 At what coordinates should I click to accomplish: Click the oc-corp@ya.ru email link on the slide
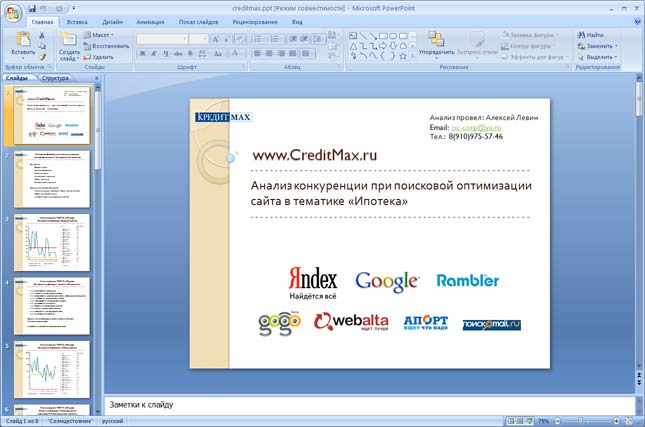point(476,128)
